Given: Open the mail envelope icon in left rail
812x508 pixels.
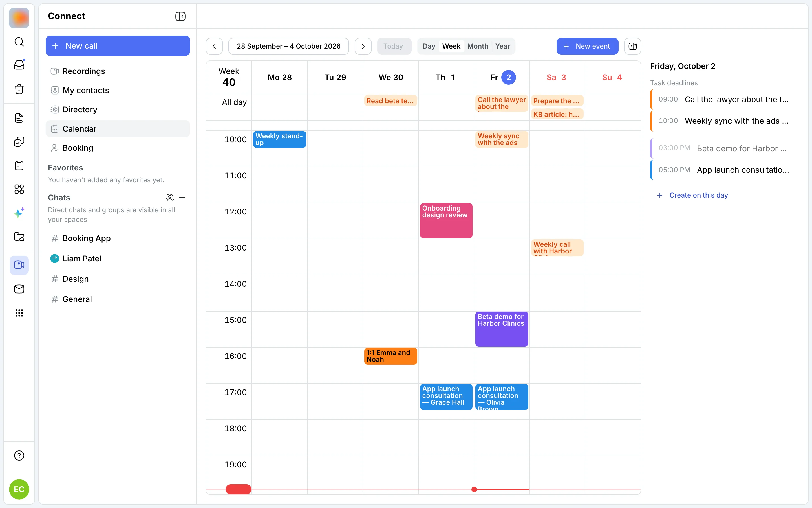Looking at the screenshot, I should coord(19,289).
